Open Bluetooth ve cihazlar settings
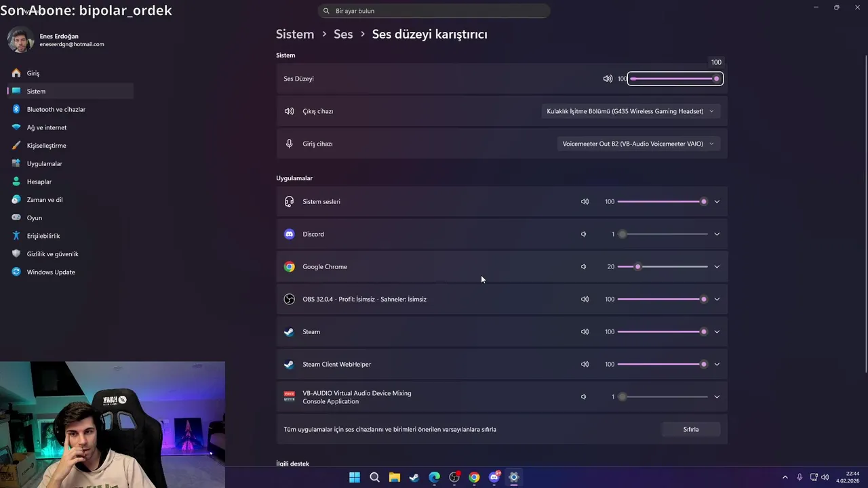Image resolution: width=868 pixels, height=488 pixels. click(70, 109)
